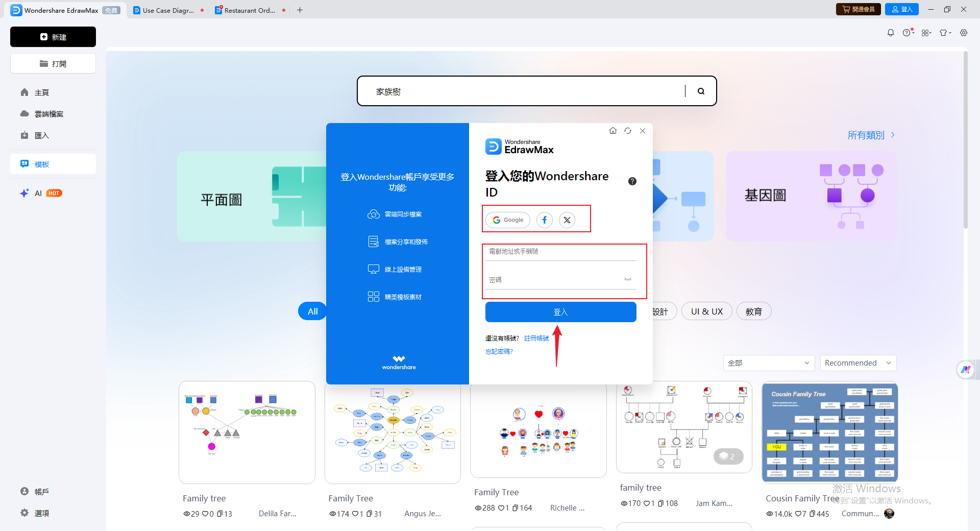Click the search magnifier icon

(x=701, y=91)
